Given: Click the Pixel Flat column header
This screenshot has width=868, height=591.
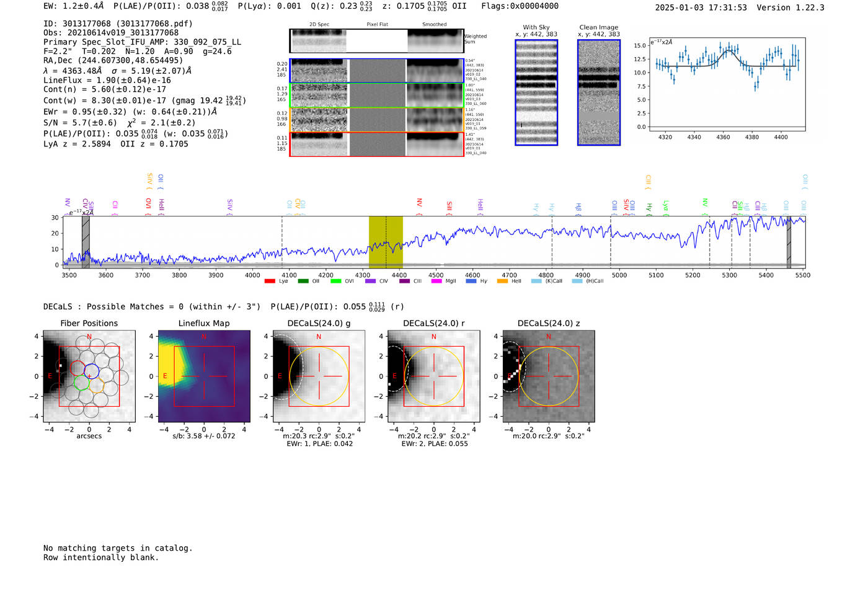Looking at the screenshot, I should pyautogui.click(x=377, y=25).
